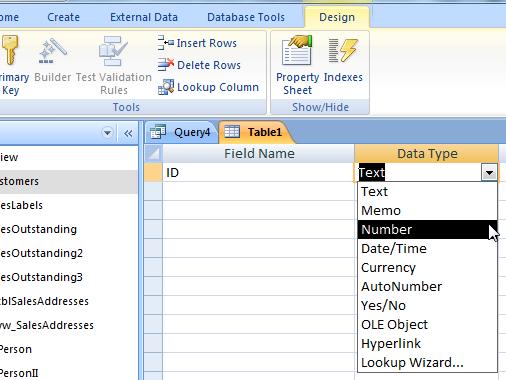Select the highlighted Customers item in navigation
This screenshot has height=380, width=506.
[68, 181]
